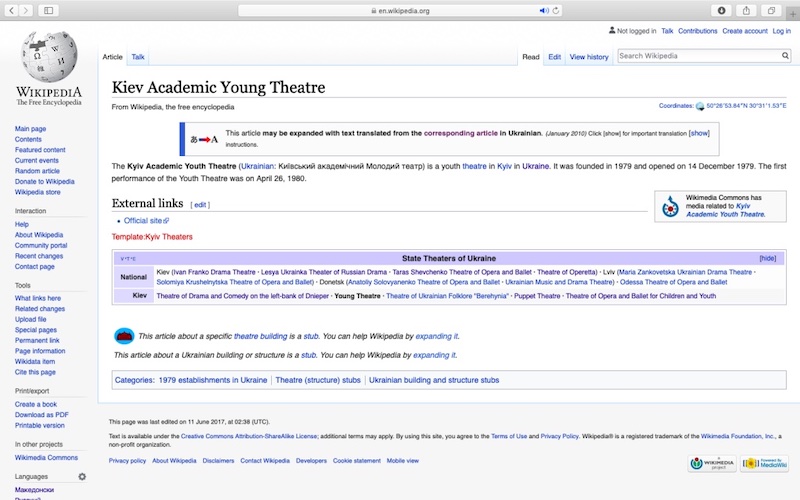Reload the page with refresh icon
The image size is (800, 500).
556,10
